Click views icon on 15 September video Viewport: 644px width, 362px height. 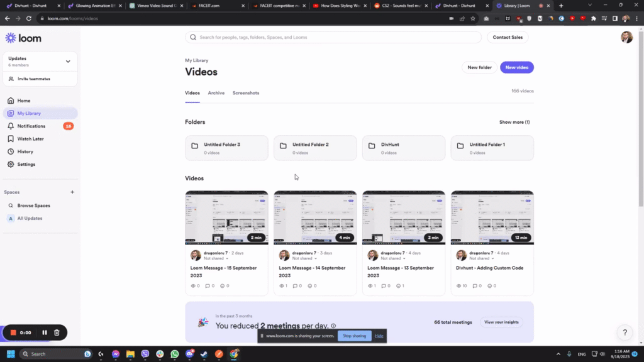coord(193,286)
